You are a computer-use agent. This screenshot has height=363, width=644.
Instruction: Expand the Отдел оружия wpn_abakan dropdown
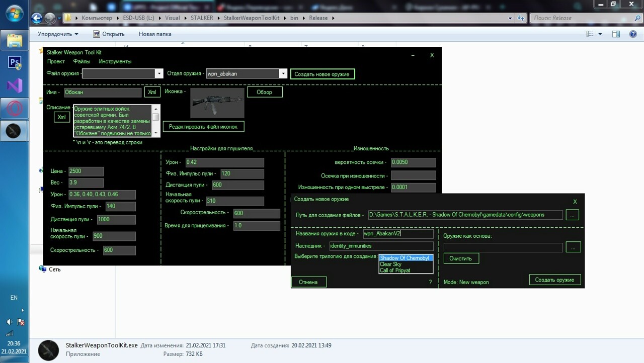click(x=283, y=73)
